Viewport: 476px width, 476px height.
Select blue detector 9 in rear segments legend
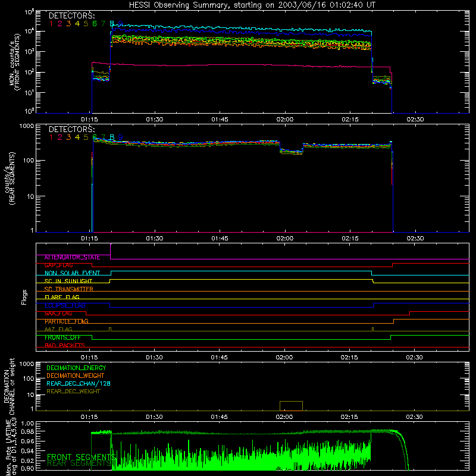[x=121, y=137]
